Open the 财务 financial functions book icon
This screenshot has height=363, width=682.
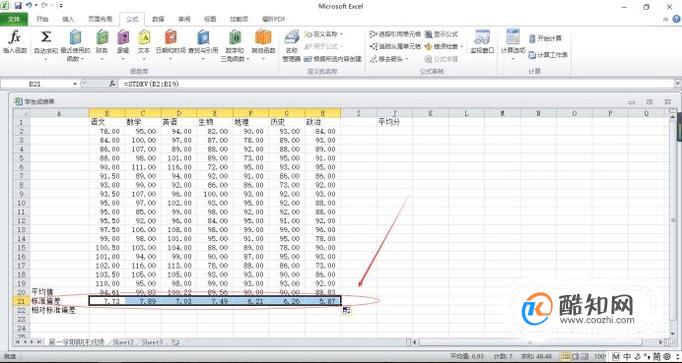click(x=102, y=42)
